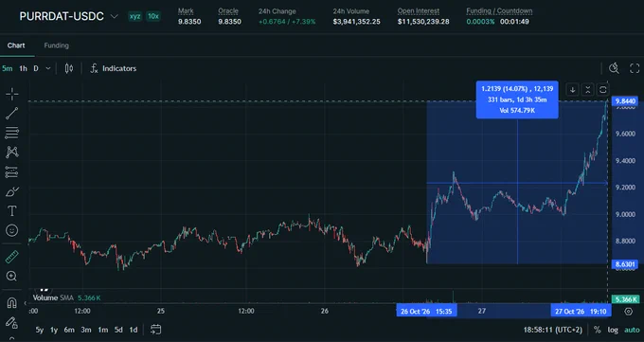644x342 pixels.
Task: Set date range to 1y
Action: point(54,330)
